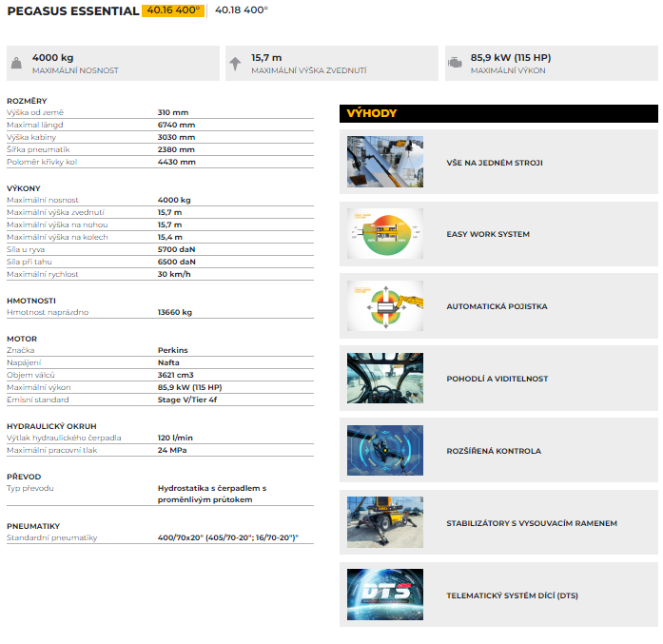Viewport: 663px width, 644px height.
Task: Select the Nafta fuel value
Action: 168,362
